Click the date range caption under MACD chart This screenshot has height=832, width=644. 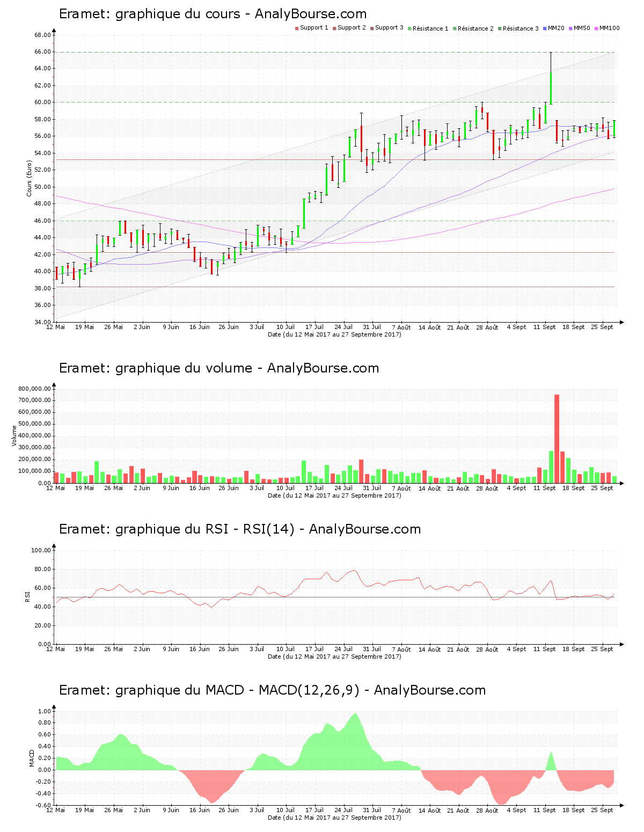[x=334, y=818]
